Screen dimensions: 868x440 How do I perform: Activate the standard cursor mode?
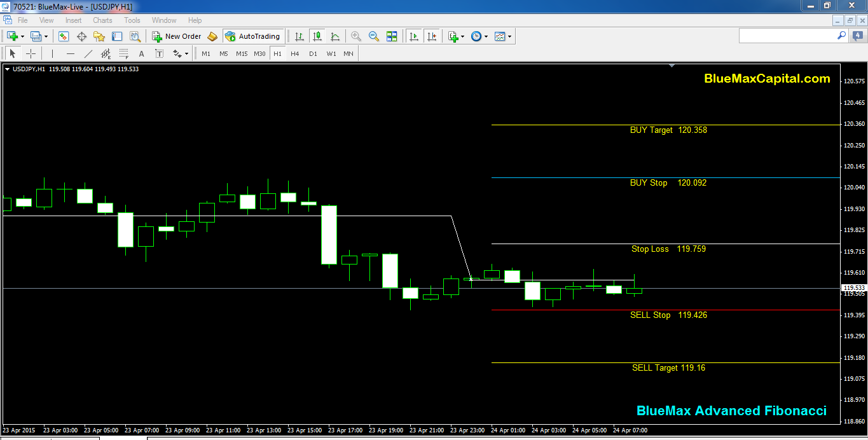coord(13,53)
